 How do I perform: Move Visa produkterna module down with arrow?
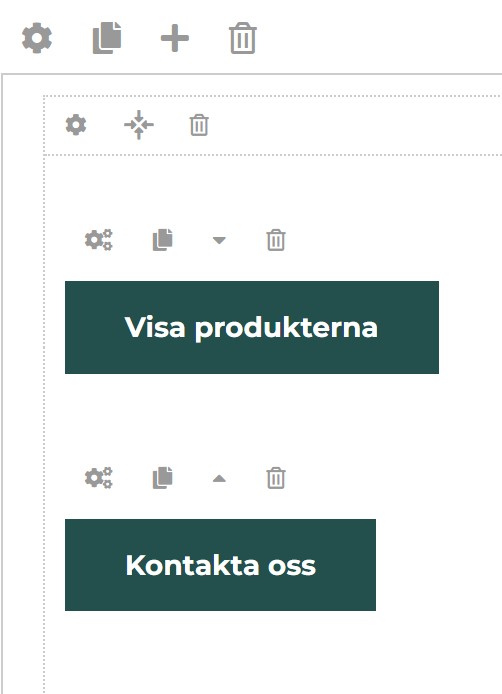click(x=219, y=240)
